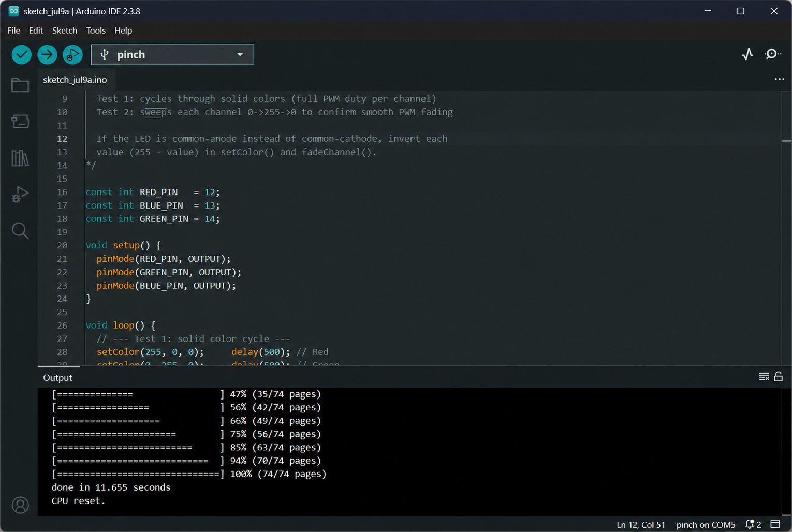Click the Arduino IDE logo in title bar
The height and width of the screenshot is (532, 792).
tap(14, 11)
